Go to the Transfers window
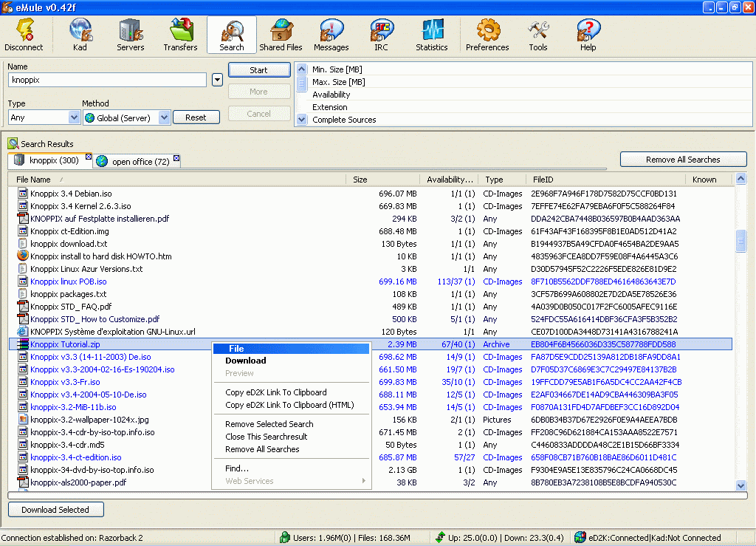The height and width of the screenshot is (546, 756). point(181,35)
